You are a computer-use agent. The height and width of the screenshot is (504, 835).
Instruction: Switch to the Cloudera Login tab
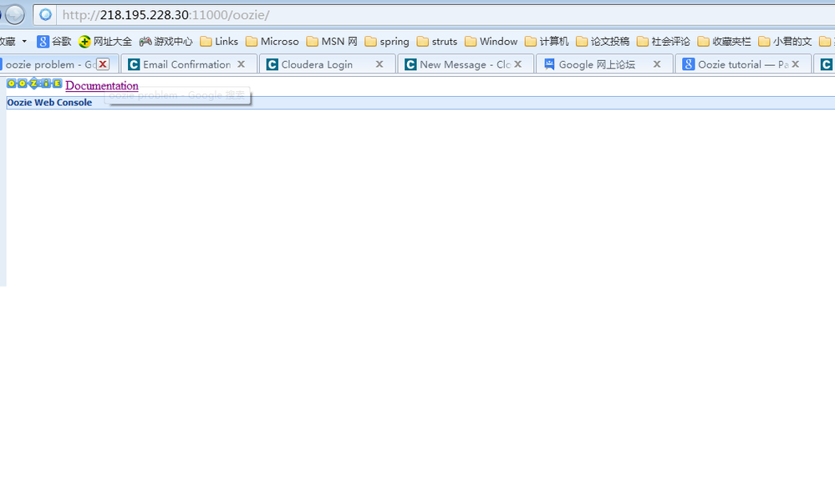point(317,64)
